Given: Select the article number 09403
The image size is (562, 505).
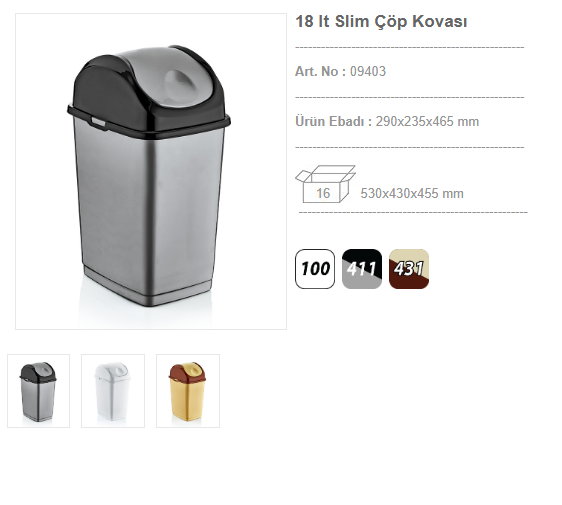Looking at the screenshot, I should [x=368, y=71].
